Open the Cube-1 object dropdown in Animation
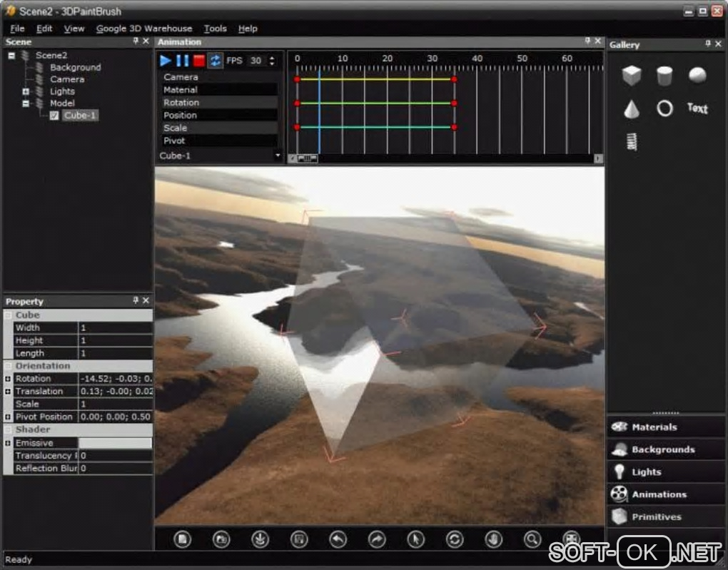This screenshot has height=570, width=728. (278, 156)
